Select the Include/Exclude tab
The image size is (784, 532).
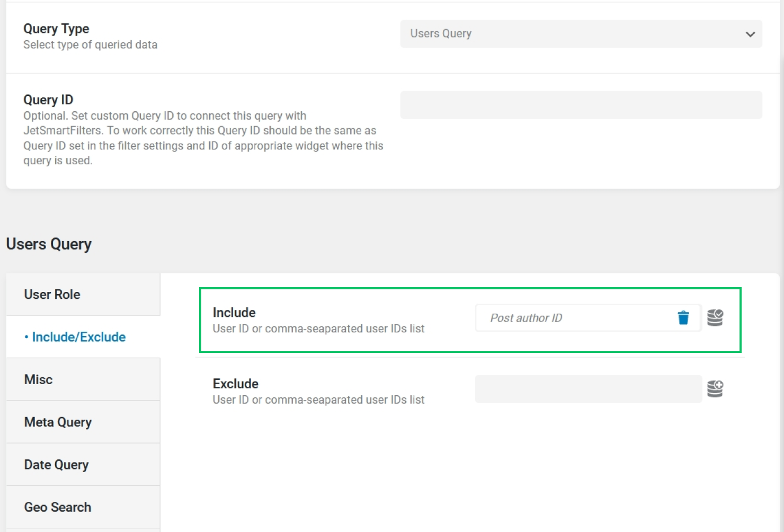(83, 337)
